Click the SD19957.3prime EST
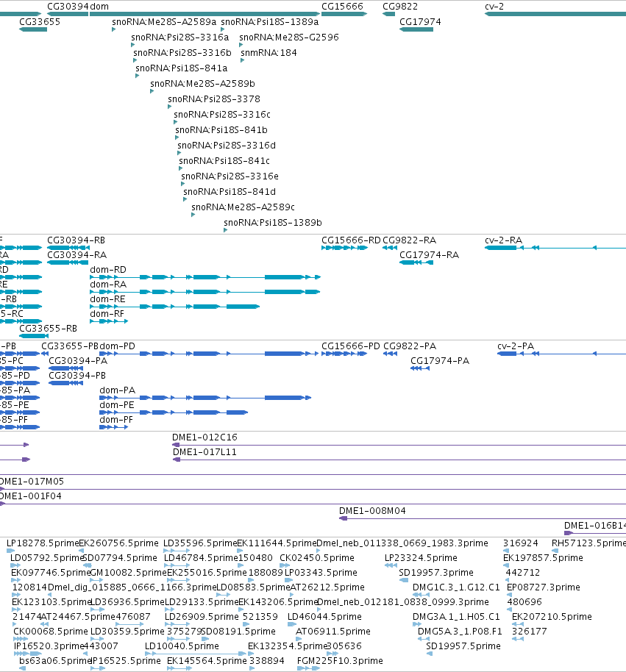This screenshot has width=626, height=672. [x=403, y=580]
